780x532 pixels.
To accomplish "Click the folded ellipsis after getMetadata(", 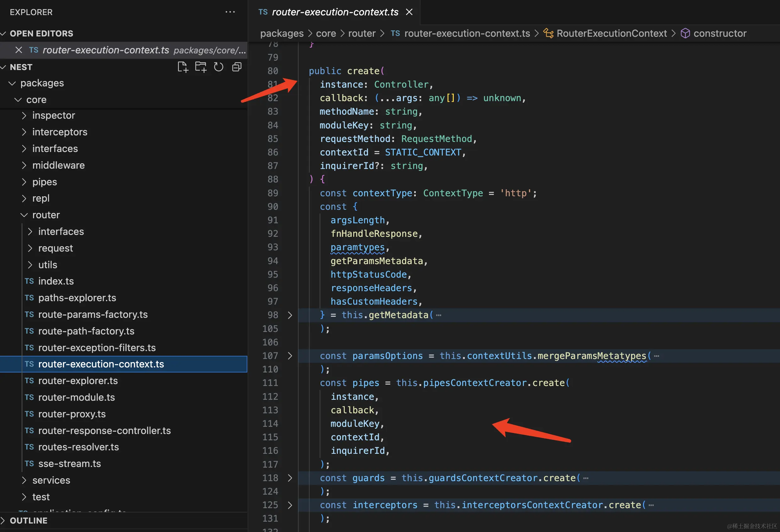I will coord(439,315).
